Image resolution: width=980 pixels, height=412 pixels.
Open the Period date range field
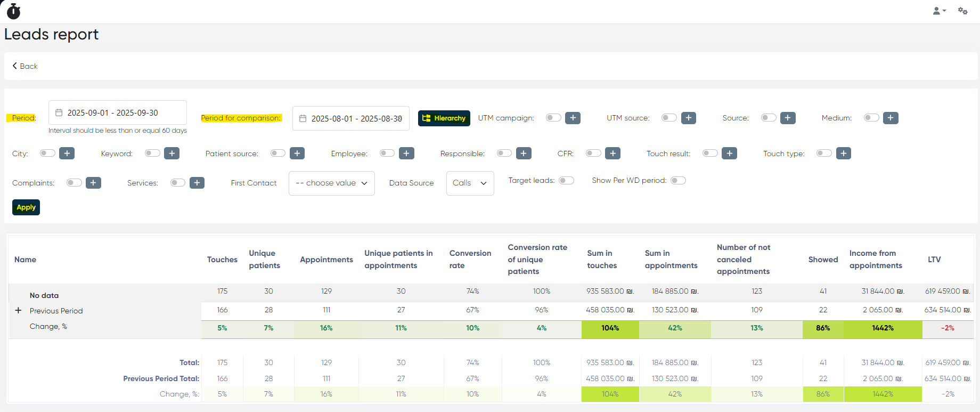click(117, 113)
